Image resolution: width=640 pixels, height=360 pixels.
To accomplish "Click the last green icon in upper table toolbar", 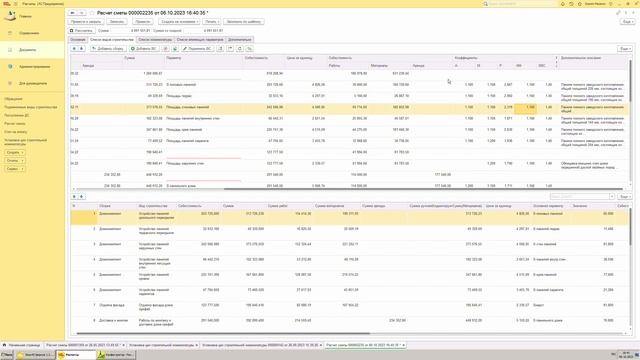I will 249,49.
